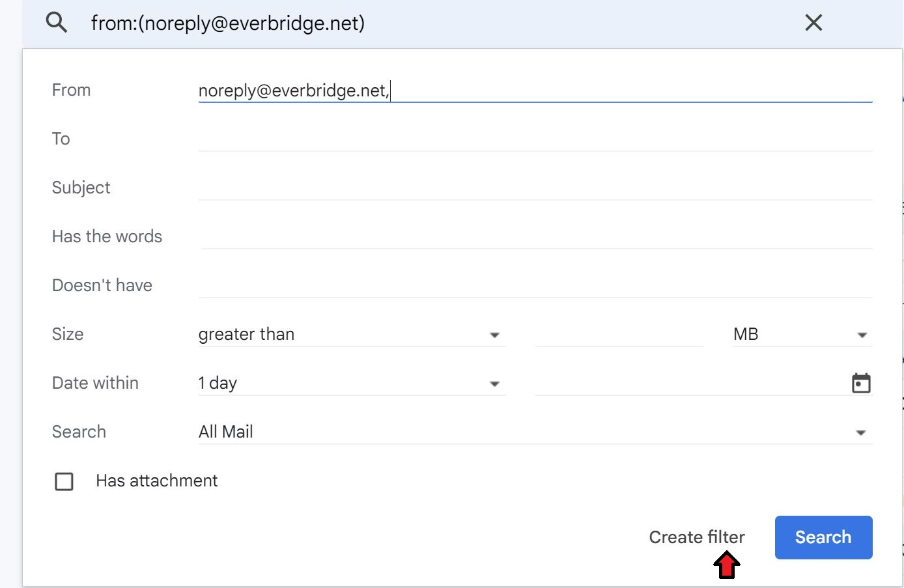Open the Size greater than dropdown
The width and height of the screenshot is (904, 588).
(x=352, y=334)
